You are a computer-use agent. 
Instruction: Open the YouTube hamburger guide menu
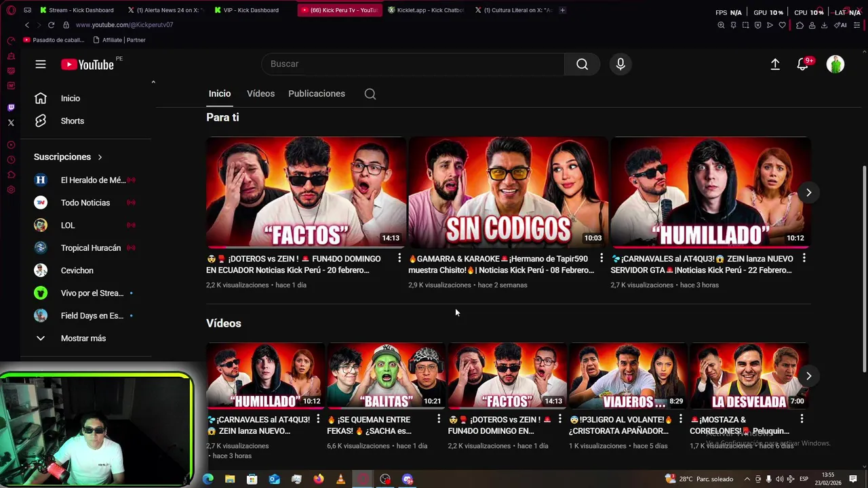[41, 64]
